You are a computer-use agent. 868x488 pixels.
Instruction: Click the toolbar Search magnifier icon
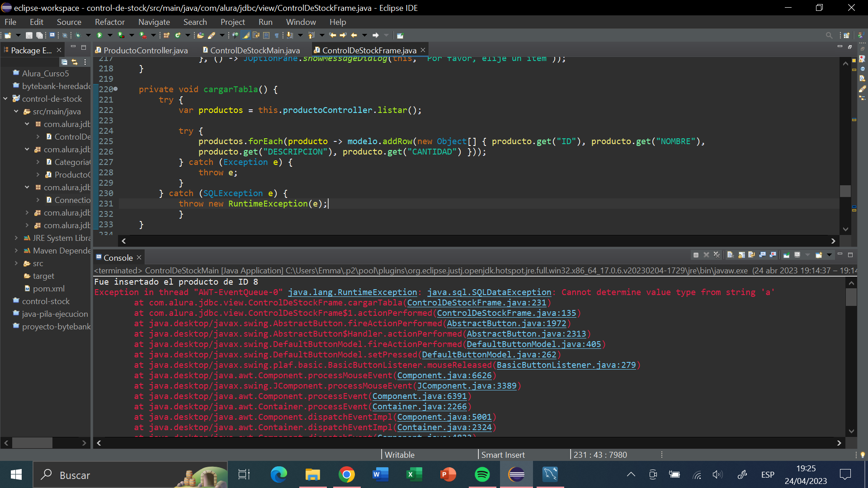[829, 35]
